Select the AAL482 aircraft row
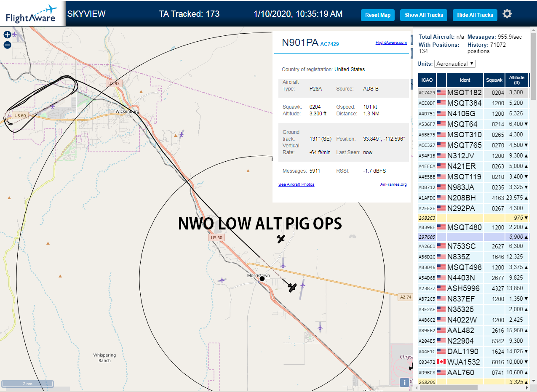This screenshot has height=392, width=537. click(473, 330)
